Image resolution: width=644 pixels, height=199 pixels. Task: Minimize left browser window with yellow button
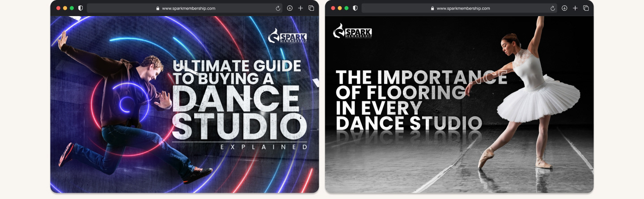point(65,8)
